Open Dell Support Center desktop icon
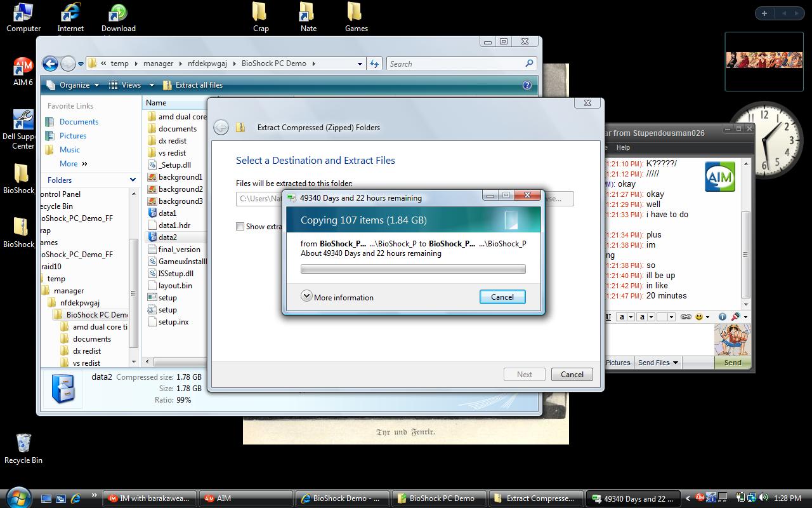The height and width of the screenshot is (508, 812). (23, 130)
